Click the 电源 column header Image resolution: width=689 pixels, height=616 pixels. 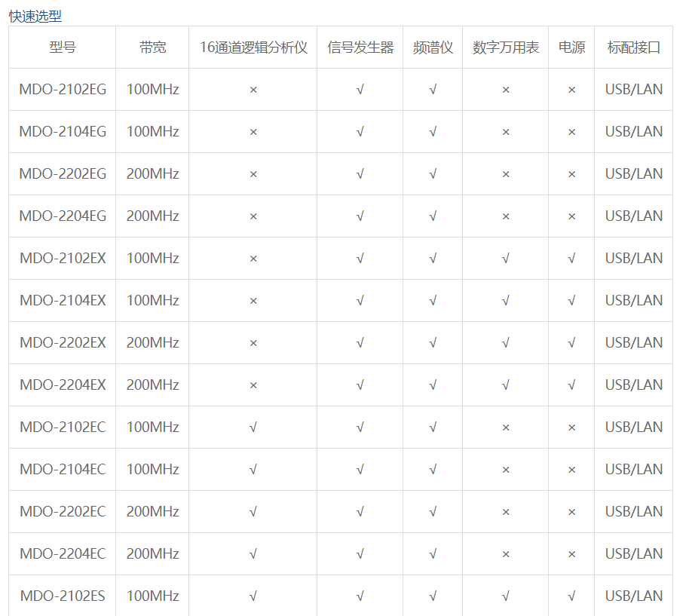(x=571, y=48)
